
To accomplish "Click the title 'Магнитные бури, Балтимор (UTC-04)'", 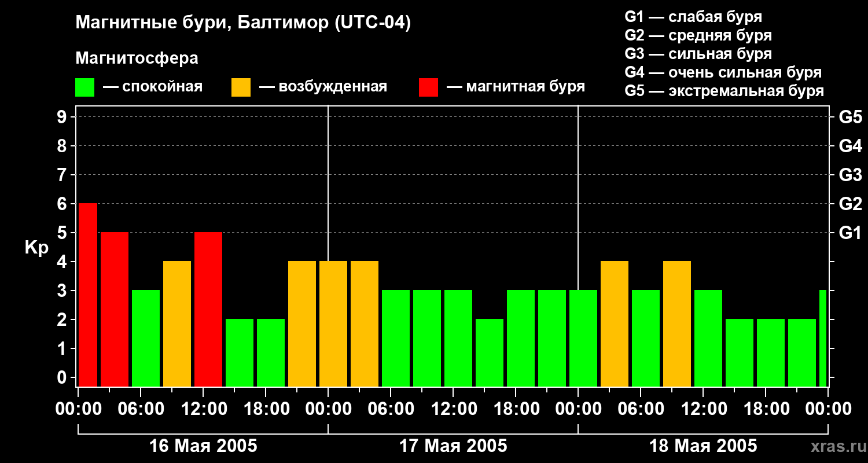I will 243,23.
